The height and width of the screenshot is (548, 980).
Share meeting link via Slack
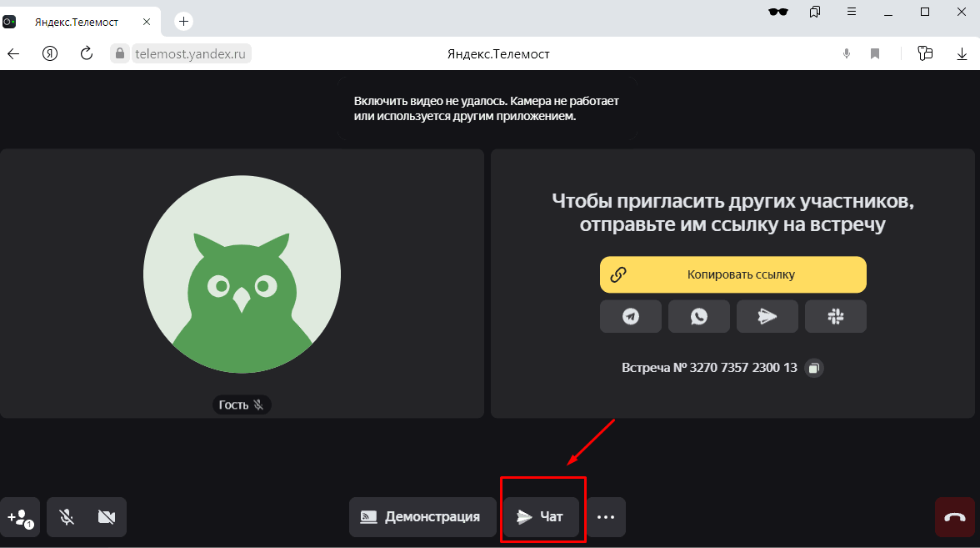click(x=836, y=317)
